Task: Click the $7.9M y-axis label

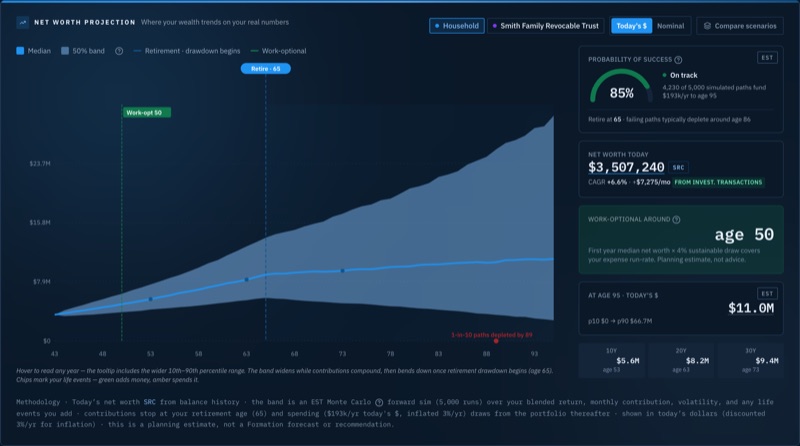Action: point(41,282)
